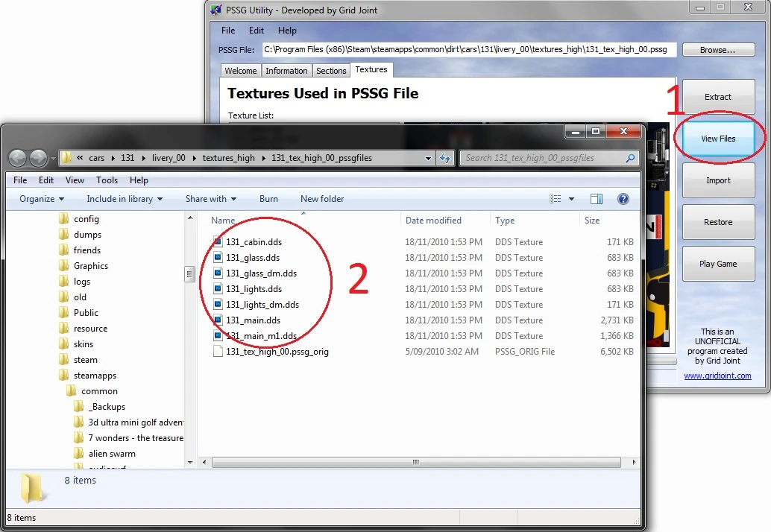Image resolution: width=771 pixels, height=532 pixels.
Task: Open the www.gridjoint.com link
Action: point(717,376)
